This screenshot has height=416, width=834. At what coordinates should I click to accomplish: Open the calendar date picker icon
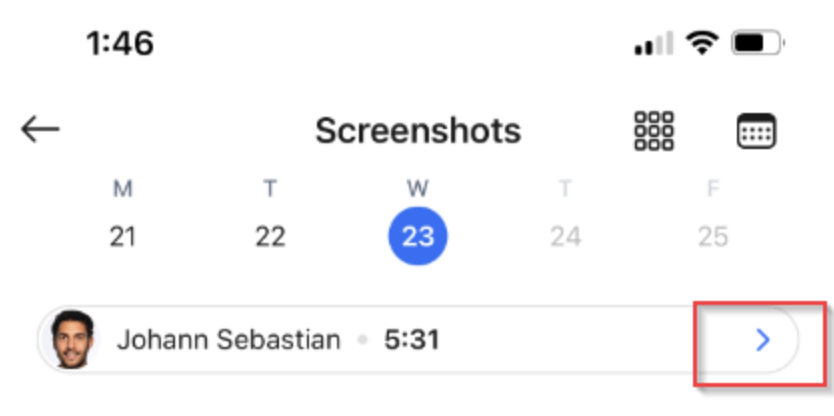pos(756,131)
